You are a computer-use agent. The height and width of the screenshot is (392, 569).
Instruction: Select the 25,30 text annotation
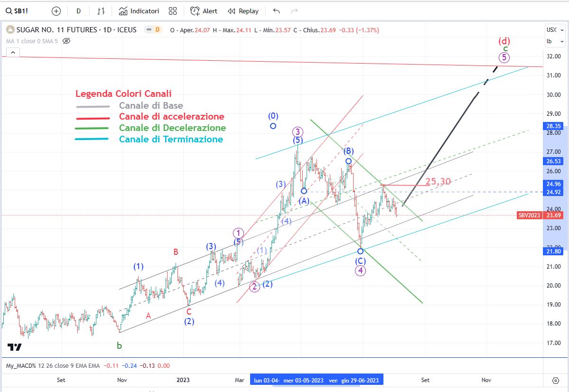[x=438, y=181]
